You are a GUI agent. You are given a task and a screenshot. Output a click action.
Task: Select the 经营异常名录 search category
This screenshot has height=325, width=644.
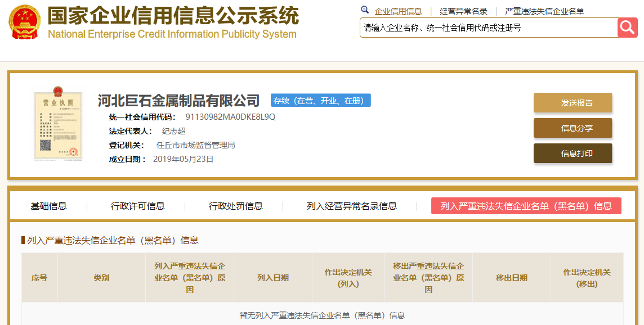(463, 11)
